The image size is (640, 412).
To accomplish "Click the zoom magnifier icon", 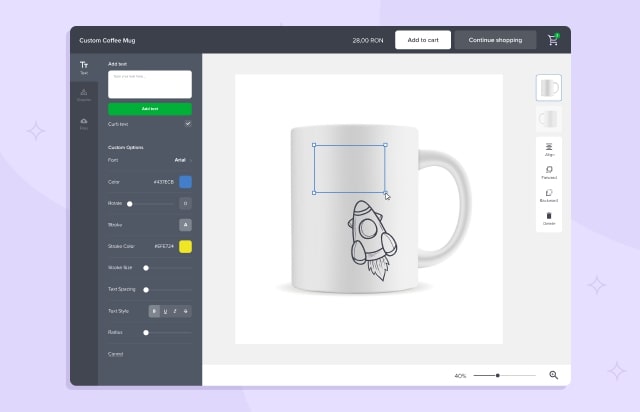I will tap(553, 375).
